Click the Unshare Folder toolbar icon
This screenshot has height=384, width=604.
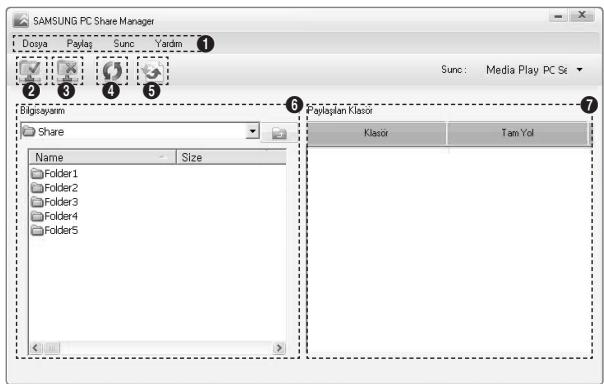pos(67,71)
